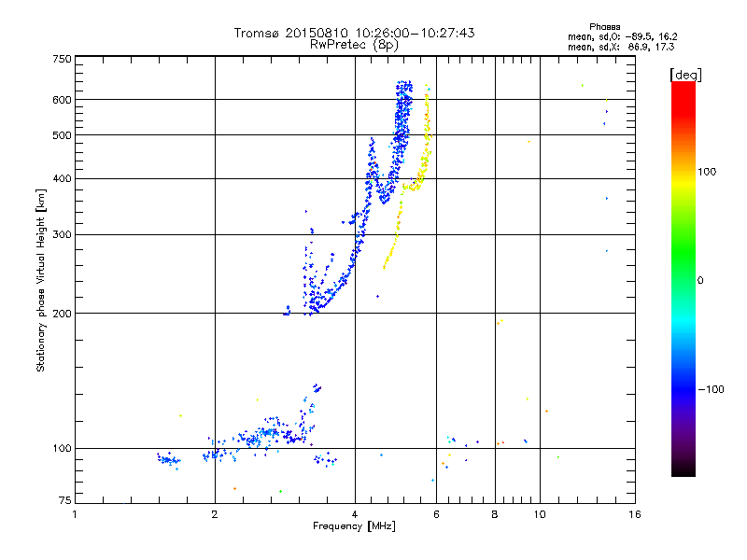Screen dimensions: 747x560
Task: Click the 'mean, sd,X: 86.9, 17.3' line
Action: tap(621, 47)
